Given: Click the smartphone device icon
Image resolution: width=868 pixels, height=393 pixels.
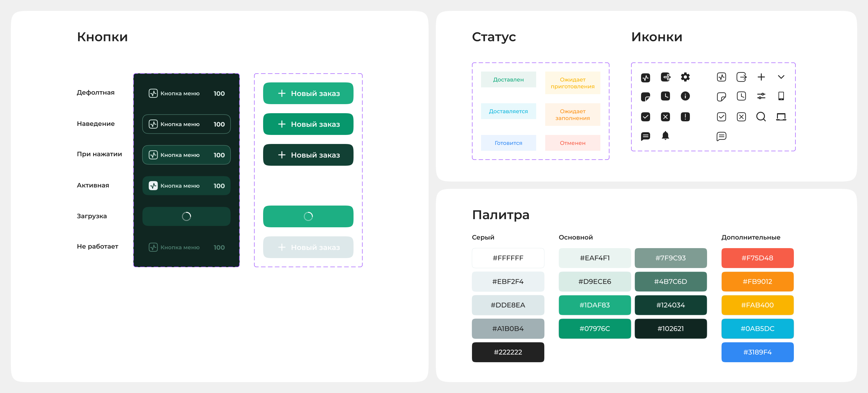Looking at the screenshot, I should [x=781, y=97].
